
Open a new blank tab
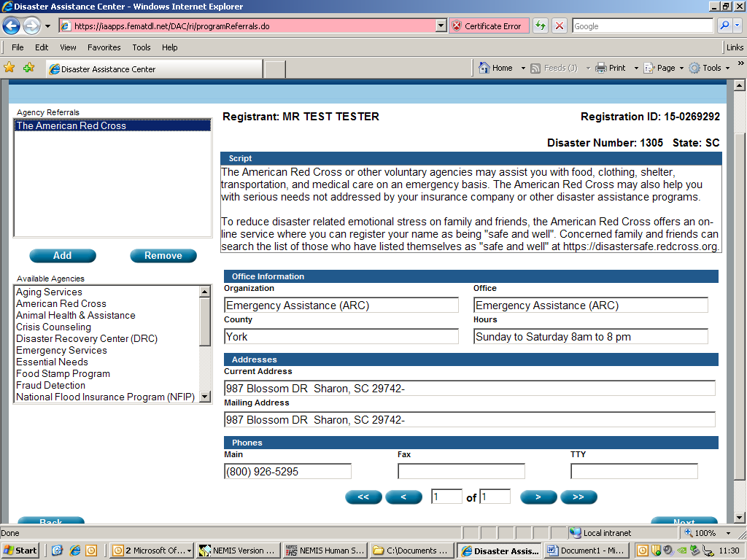(x=275, y=69)
